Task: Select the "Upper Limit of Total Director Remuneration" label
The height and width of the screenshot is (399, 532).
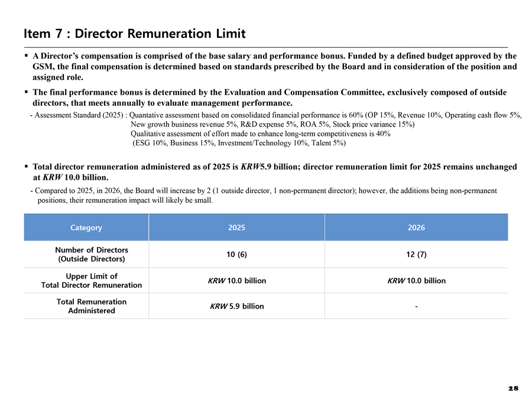Action: 91,281
